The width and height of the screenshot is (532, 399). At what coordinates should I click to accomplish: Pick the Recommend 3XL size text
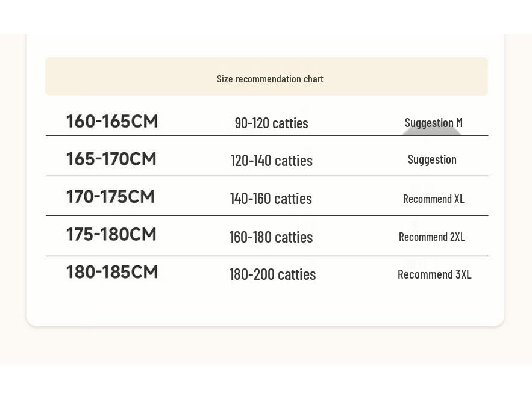coord(434,274)
